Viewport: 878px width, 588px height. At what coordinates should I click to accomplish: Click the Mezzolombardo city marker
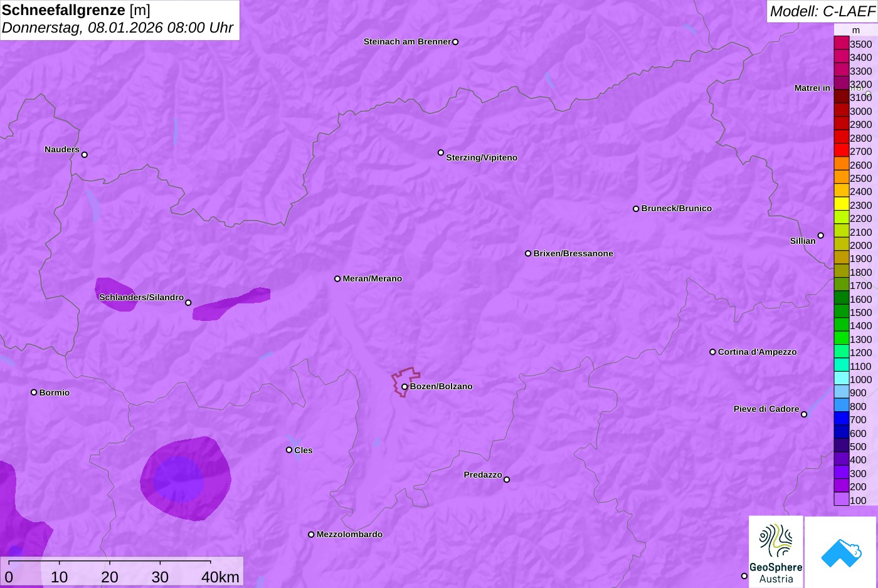[311, 535]
